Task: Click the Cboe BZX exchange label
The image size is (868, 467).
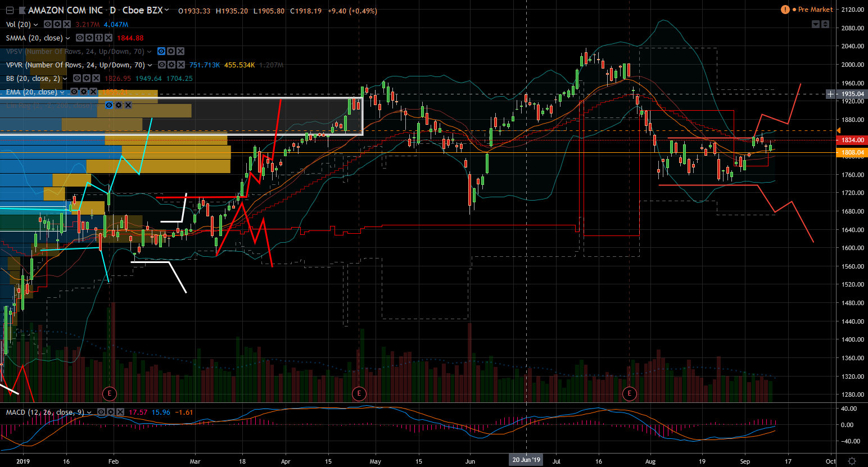Action: coord(142,10)
